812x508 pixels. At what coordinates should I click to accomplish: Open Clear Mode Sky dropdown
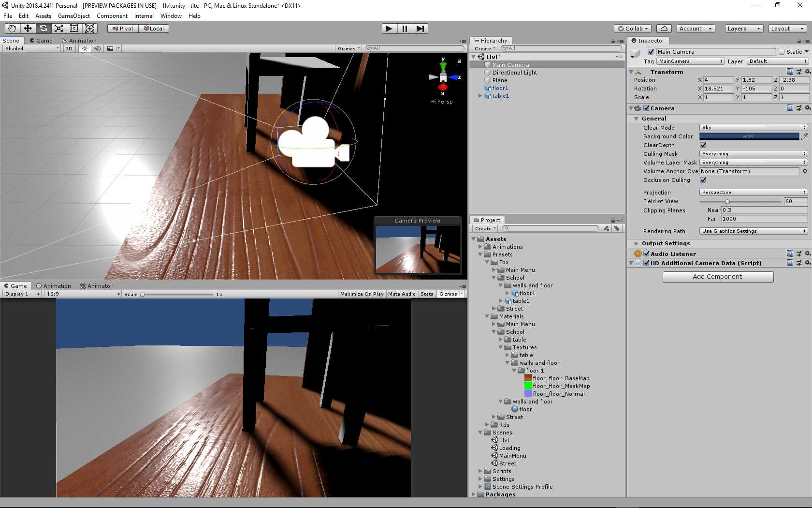(x=753, y=128)
